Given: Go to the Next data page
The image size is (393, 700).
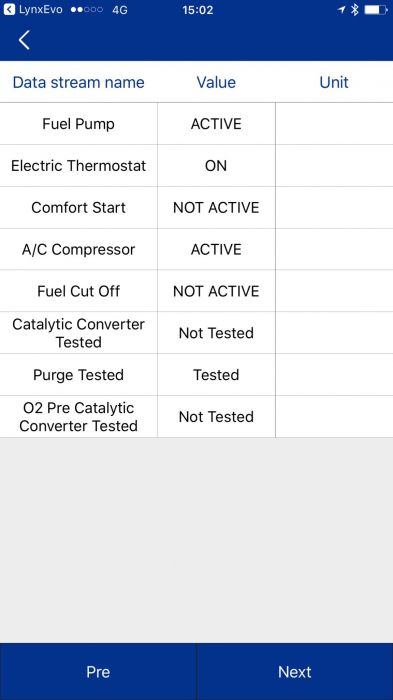Looking at the screenshot, I should click(x=295, y=671).
